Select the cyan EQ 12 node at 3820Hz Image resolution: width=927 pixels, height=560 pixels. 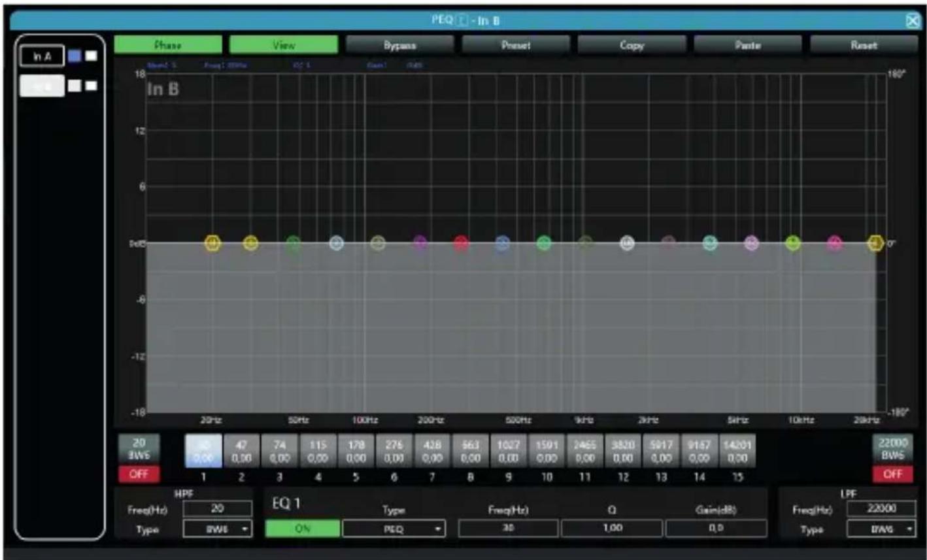coord(710,243)
